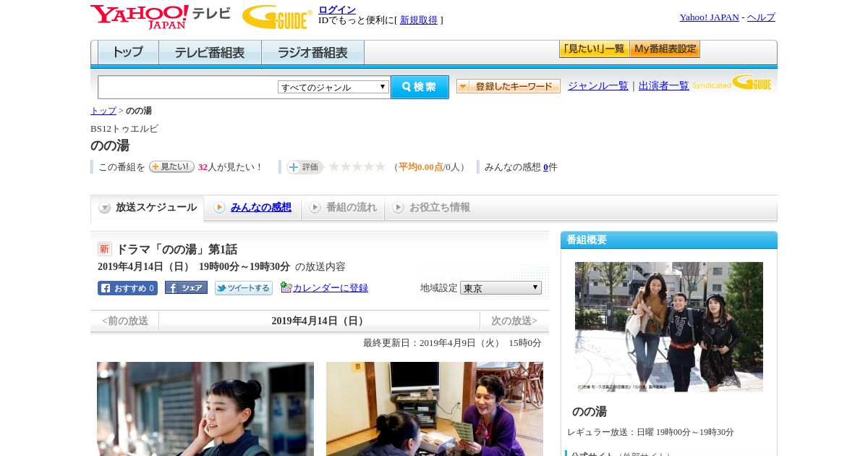Screen dimensions: 868x456
Task: Click the 新 new-episode badge icon
Action: pos(105,249)
